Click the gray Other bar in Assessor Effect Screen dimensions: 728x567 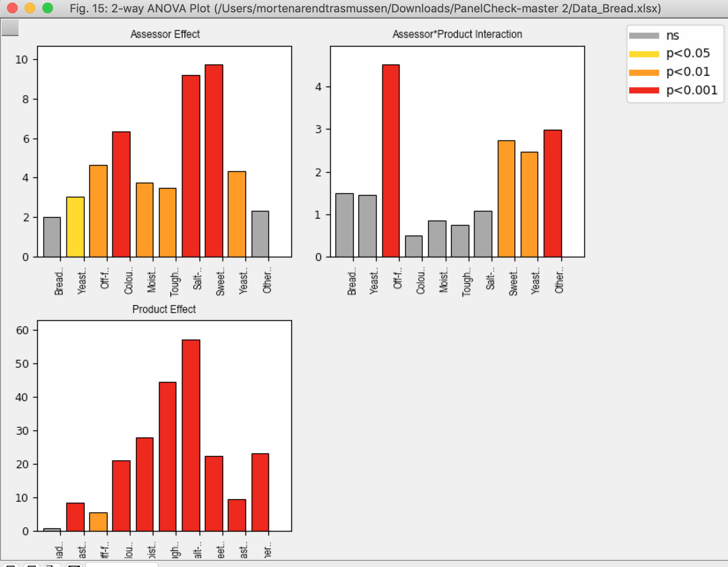pyautogui.click(x=260, y=234)
